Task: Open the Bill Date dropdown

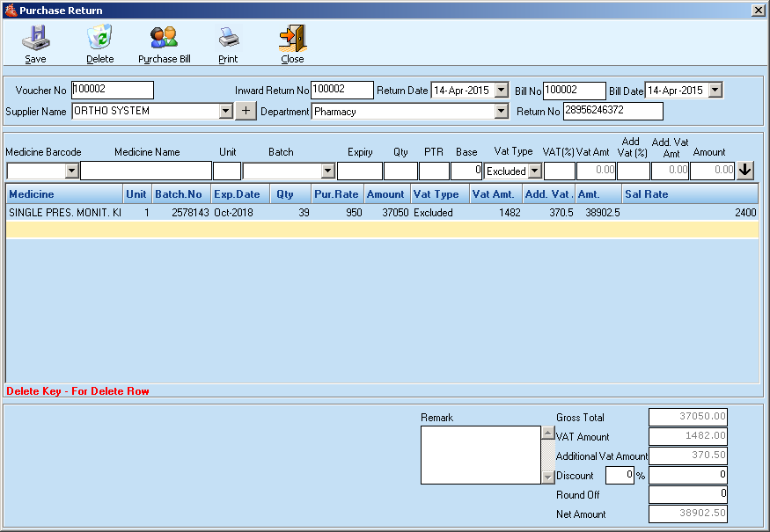Action: tap(713, 90)
